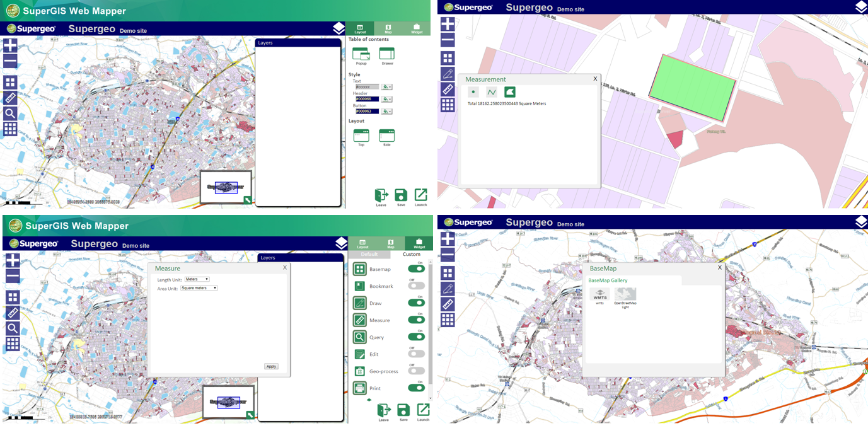Switch to the Widget tab in the Layout settings view
868x433 pixels.
pyautogui.click(x=417, y=28)
